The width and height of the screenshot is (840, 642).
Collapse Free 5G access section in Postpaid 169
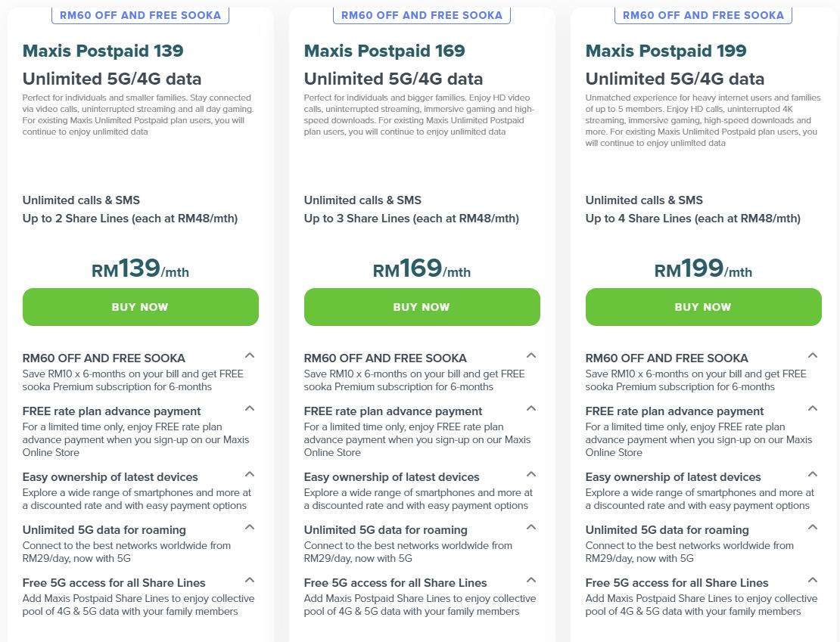click(x=531, y=580)
